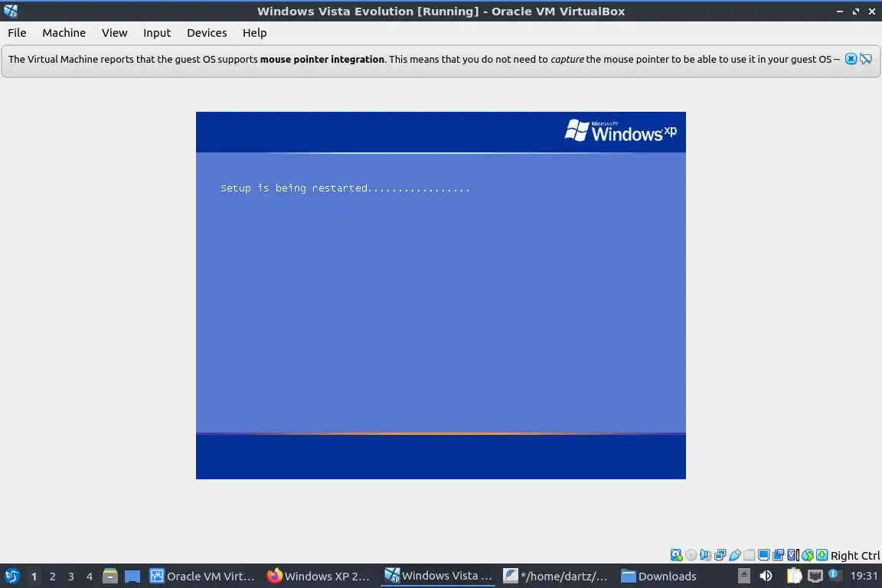Open the Input menu
882x588 pixels.
[x=156, y=33]
